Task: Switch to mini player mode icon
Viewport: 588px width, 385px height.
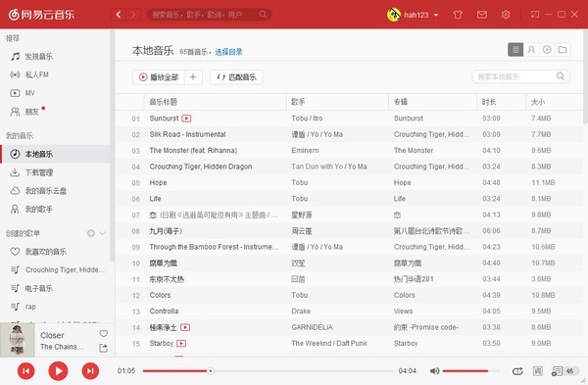Action: tap(535, 15)
